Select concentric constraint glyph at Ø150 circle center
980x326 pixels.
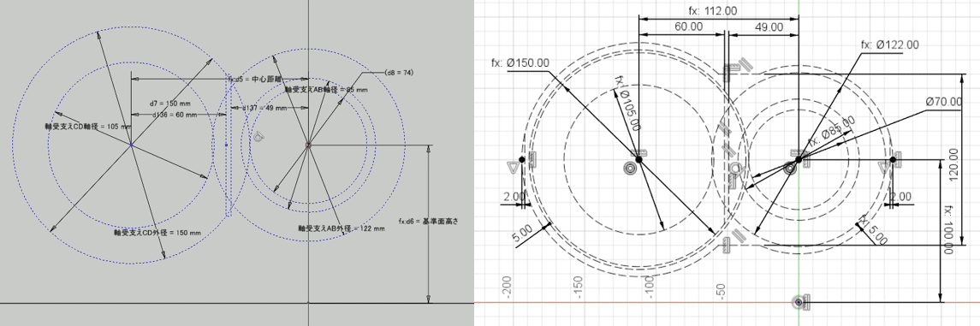(630, 168)
